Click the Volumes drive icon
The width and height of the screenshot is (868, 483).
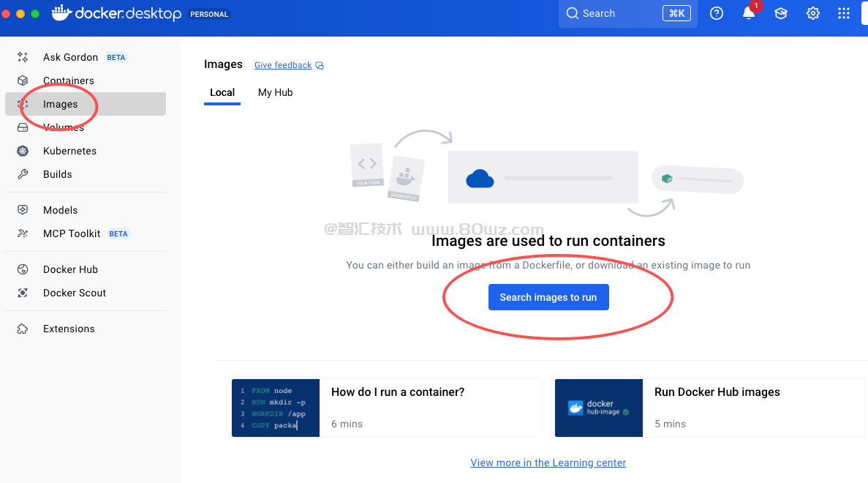(x=23, y=127)
